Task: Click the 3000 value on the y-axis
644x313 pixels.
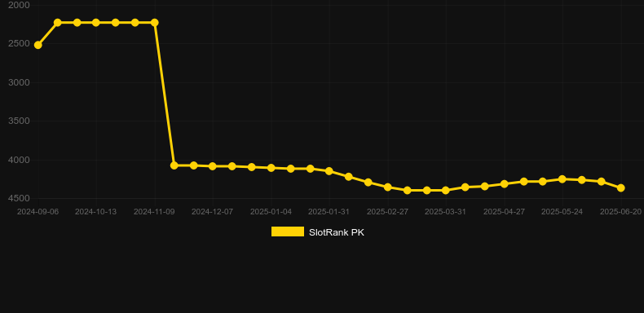Action: click(x=19, y=82)
